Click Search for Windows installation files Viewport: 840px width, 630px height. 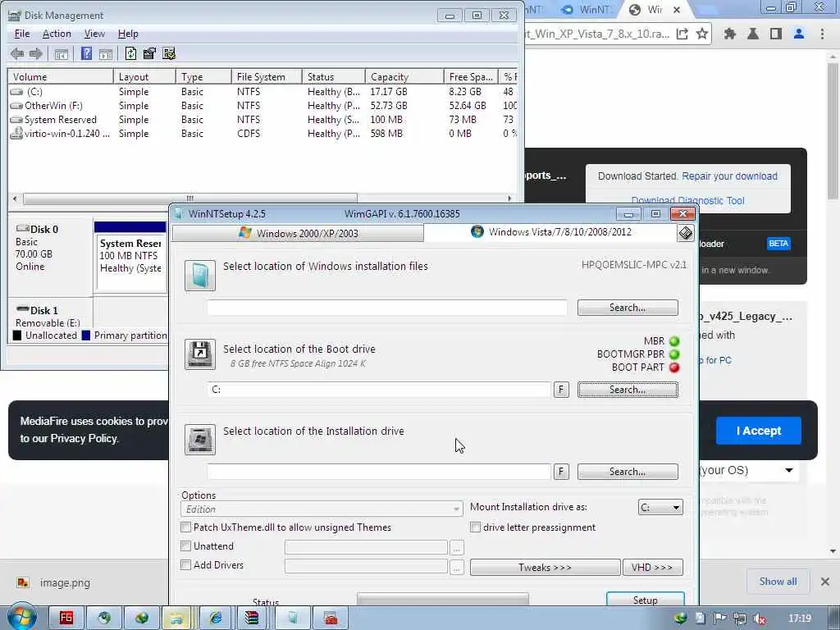coord(628,308)
